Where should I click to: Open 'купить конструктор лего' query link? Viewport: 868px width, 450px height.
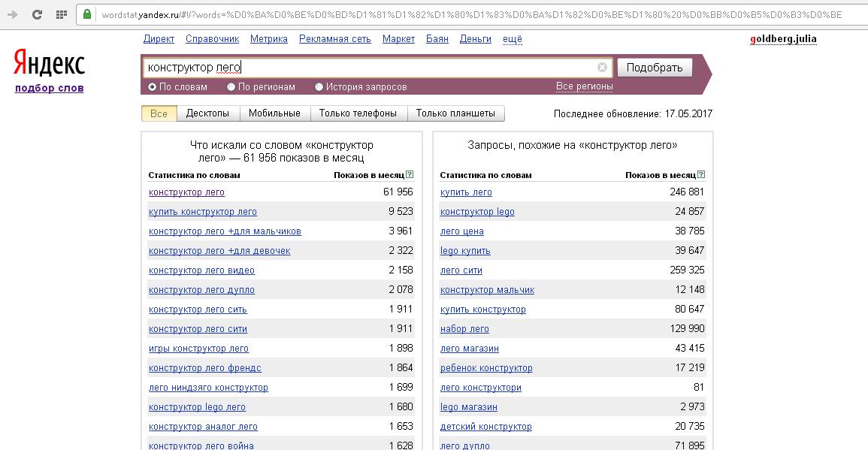(x=203, y=211)
